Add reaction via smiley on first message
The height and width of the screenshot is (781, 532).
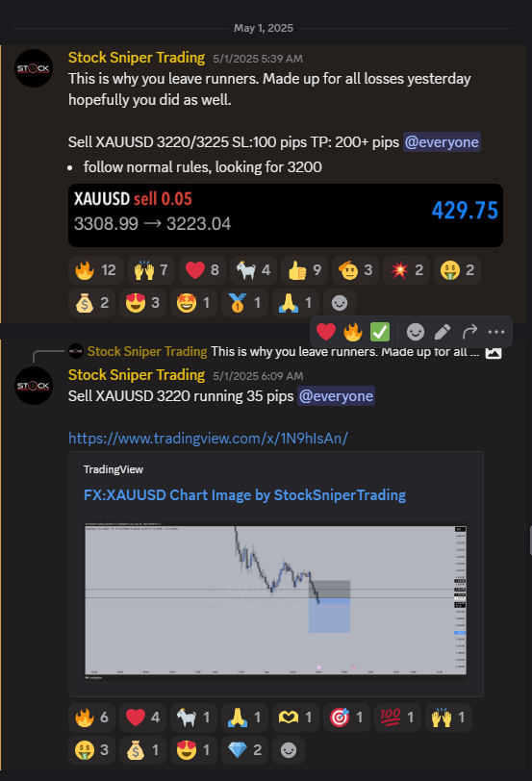(x=340, y=303)
